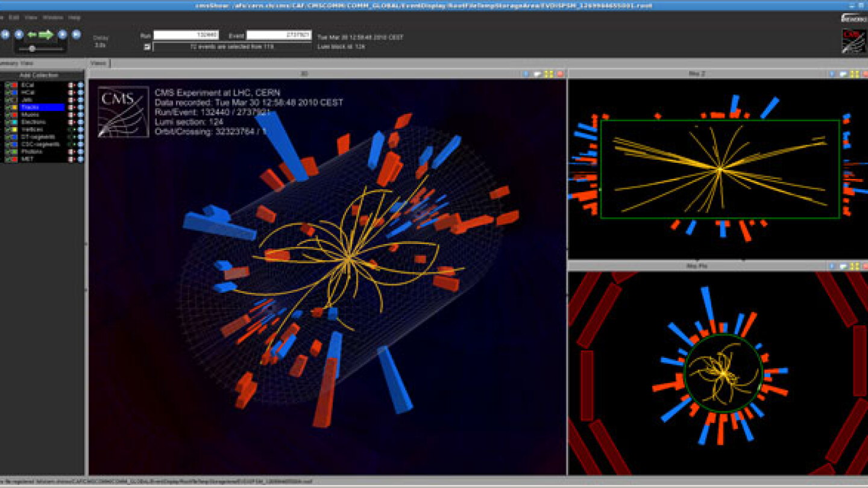This screenshot has width=868, height=488.
Task: Select the Views tab
Action: [x=98, y=63]
